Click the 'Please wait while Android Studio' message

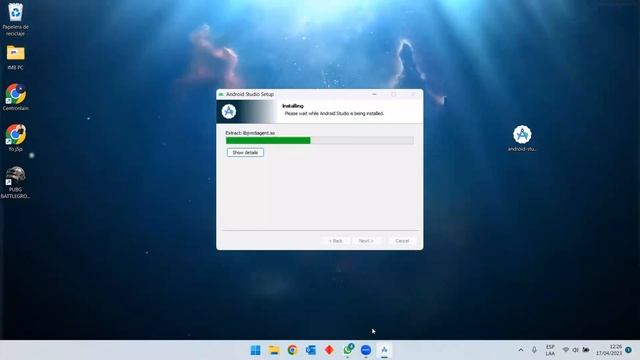tap(334, 113)
